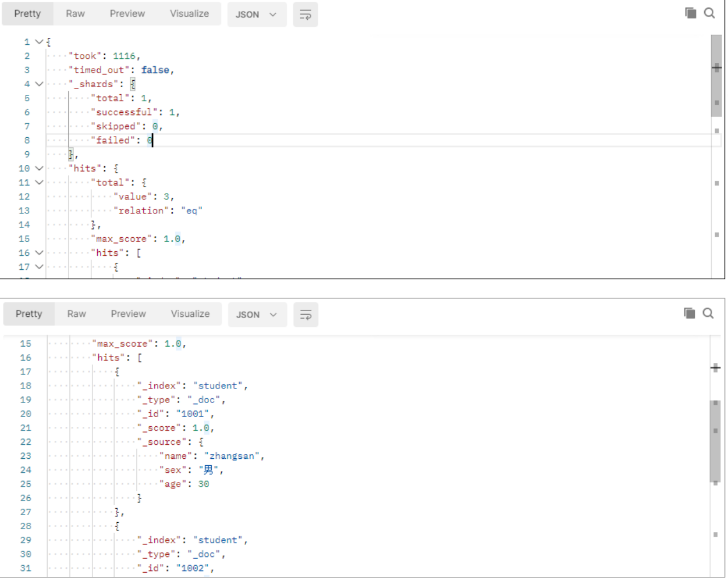The width and height of the screenshot is (728, 578).
Task: Collapse the "total" object at line 11
Action: (39, 182)
